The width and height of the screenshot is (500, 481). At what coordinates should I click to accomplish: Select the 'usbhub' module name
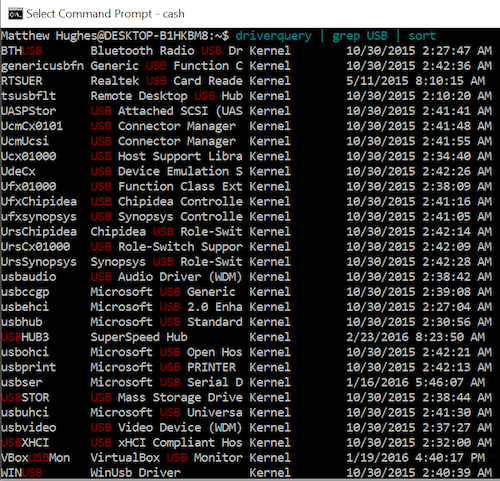point(22,322)
